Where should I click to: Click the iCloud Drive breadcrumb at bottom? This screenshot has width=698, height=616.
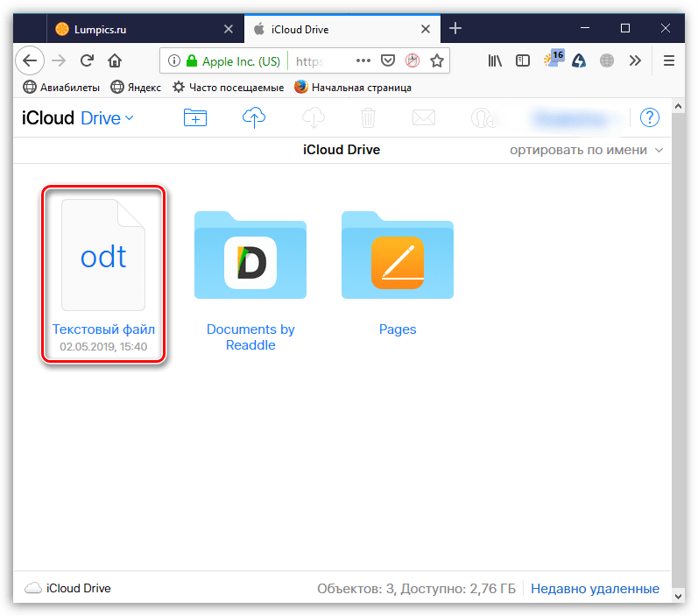pyautogui.click(x=67, y=588)
